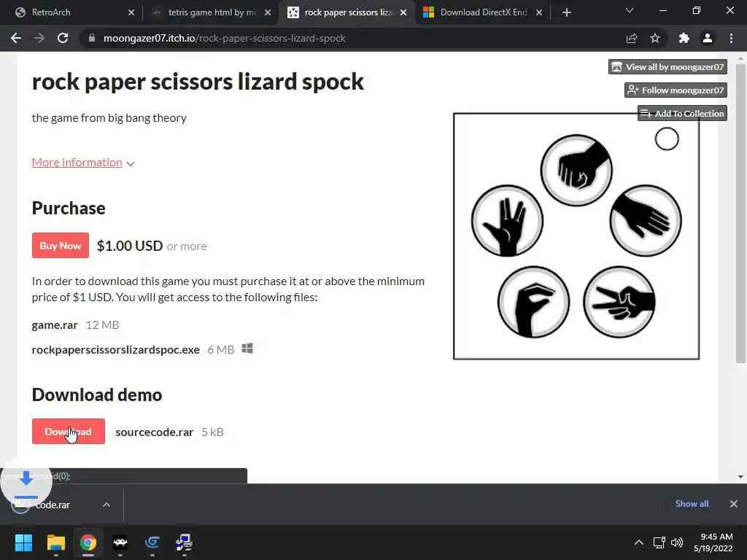Click the Windows platform icon
Image resolution: width=747 pixels, height=560 pixels.
(x=247, y=349)
